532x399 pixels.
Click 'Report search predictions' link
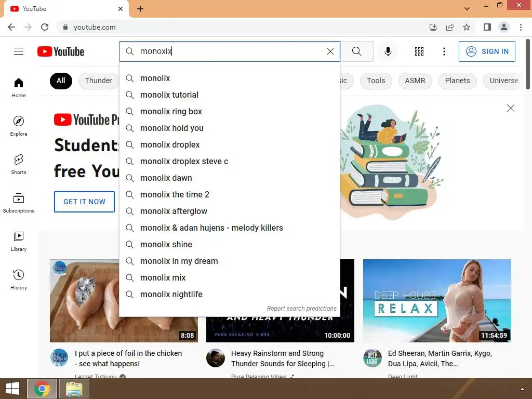(301, 309)
